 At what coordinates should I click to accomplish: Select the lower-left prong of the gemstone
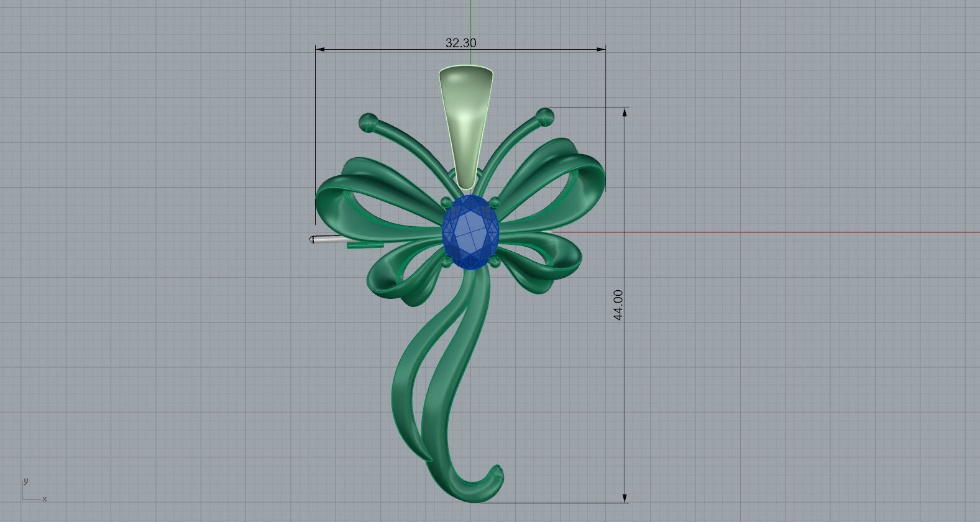tap(447, 263)
